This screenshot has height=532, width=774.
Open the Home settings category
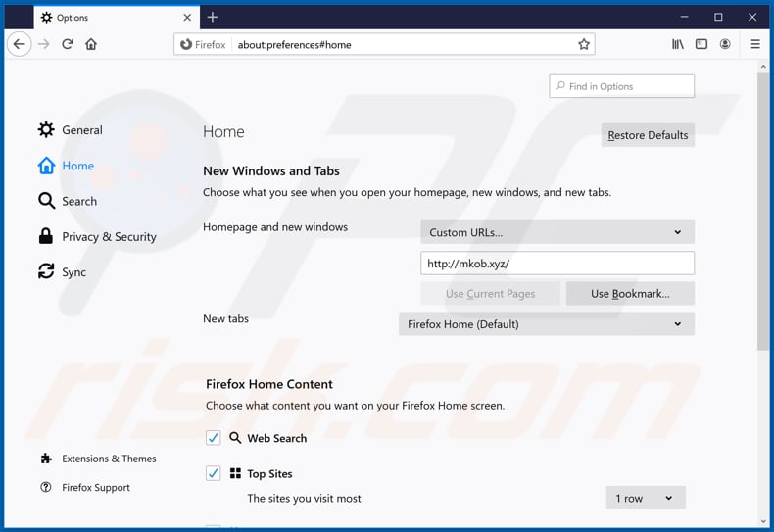pyautogui.click(x=67, y=166)
